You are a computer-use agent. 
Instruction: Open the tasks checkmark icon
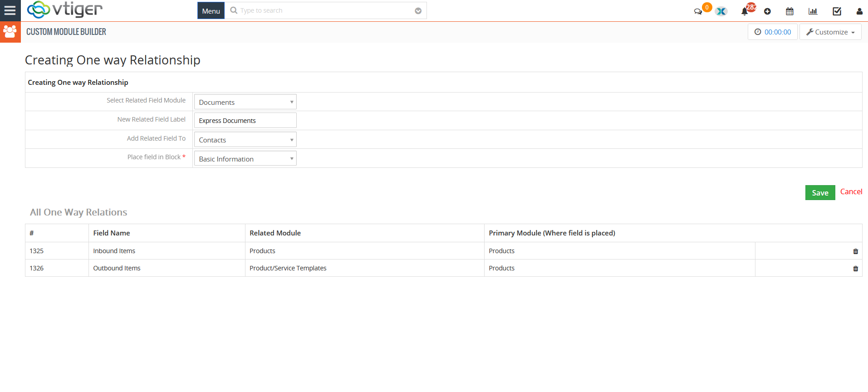[837, 11]
